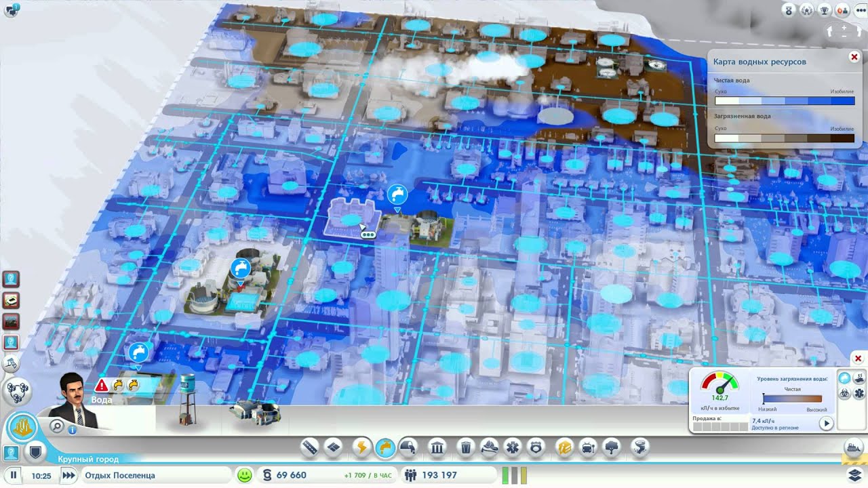Screen dimensions: 868x488
Task: Open the friends online icon
Action: coord(842,9)
